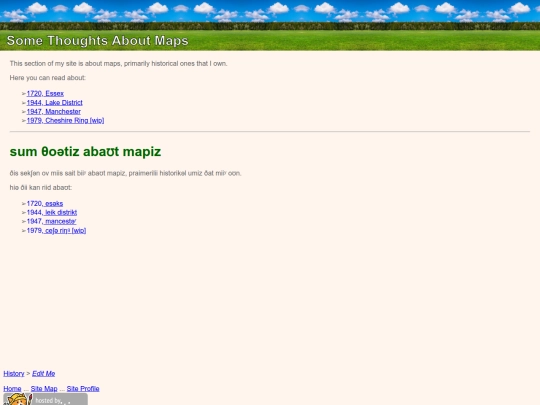Image resolution: width=540 pixels, height=405 pixels.
Task: Click the 'sum θoɘtiz abaʊt mapiz' heading
Action: point(85,152)
